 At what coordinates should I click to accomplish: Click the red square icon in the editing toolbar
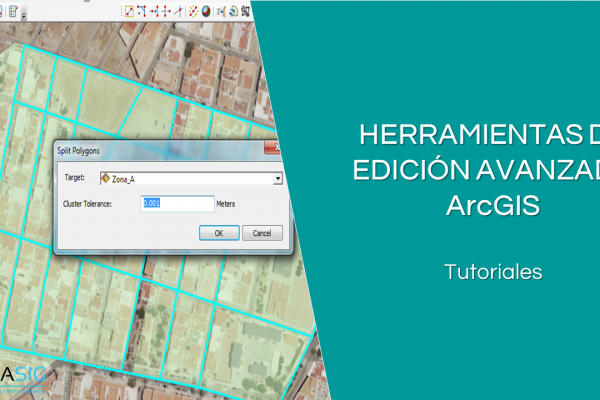[129, 11]
